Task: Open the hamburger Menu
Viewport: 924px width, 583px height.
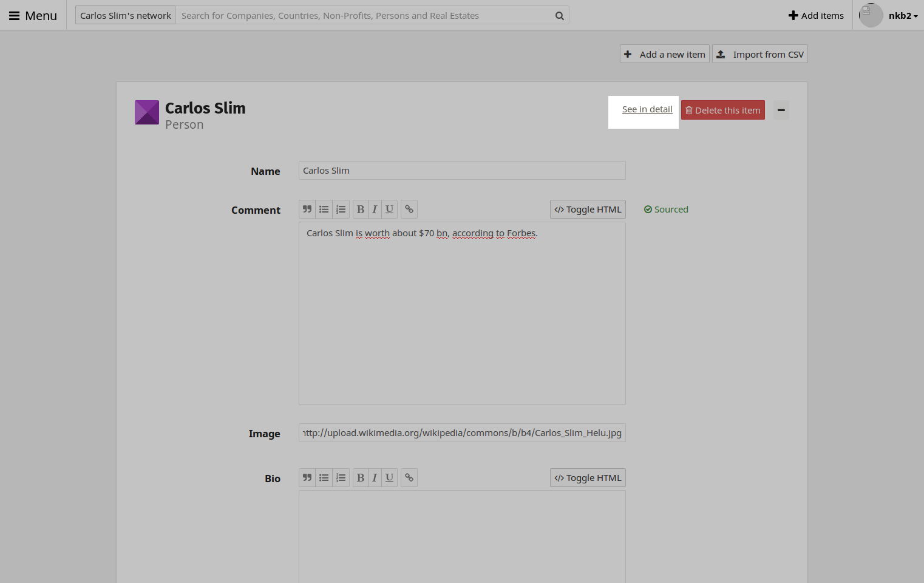Action: (x=33, y=16)
